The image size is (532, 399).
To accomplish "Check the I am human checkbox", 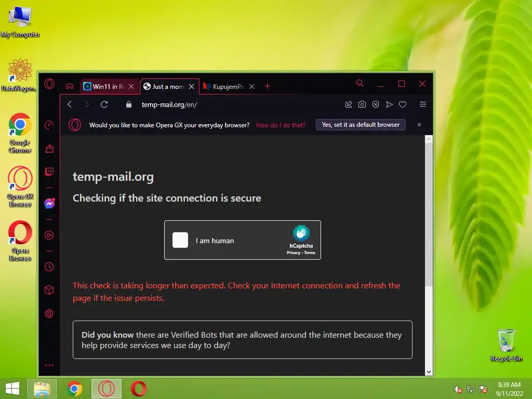I will pos(180,240).
